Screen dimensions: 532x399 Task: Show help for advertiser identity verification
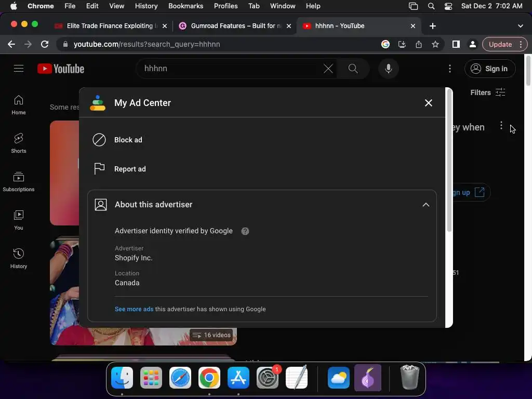click(x=245, y=231)
